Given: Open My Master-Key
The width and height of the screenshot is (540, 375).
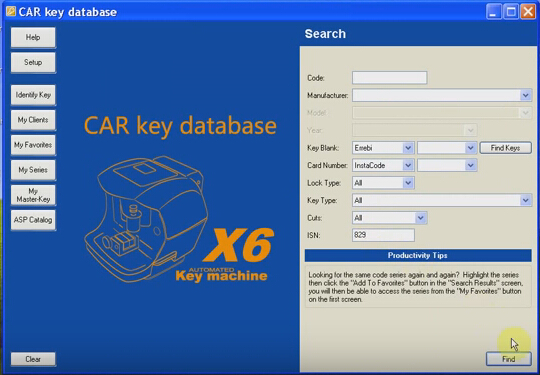Looking at the screenshot, I should (33, 195).
